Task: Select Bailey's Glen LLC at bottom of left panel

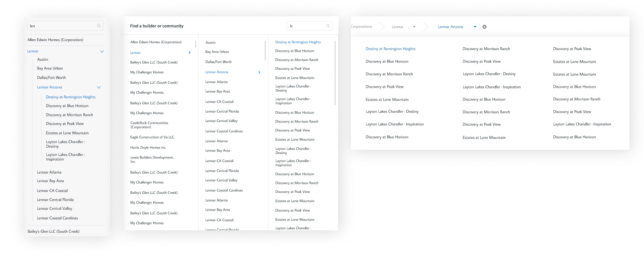Action: 54,232
